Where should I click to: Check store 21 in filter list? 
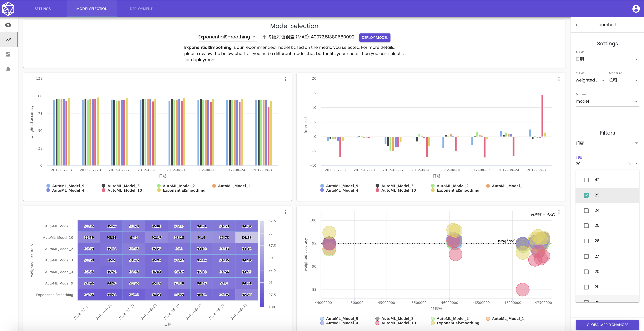pos(586,287)
